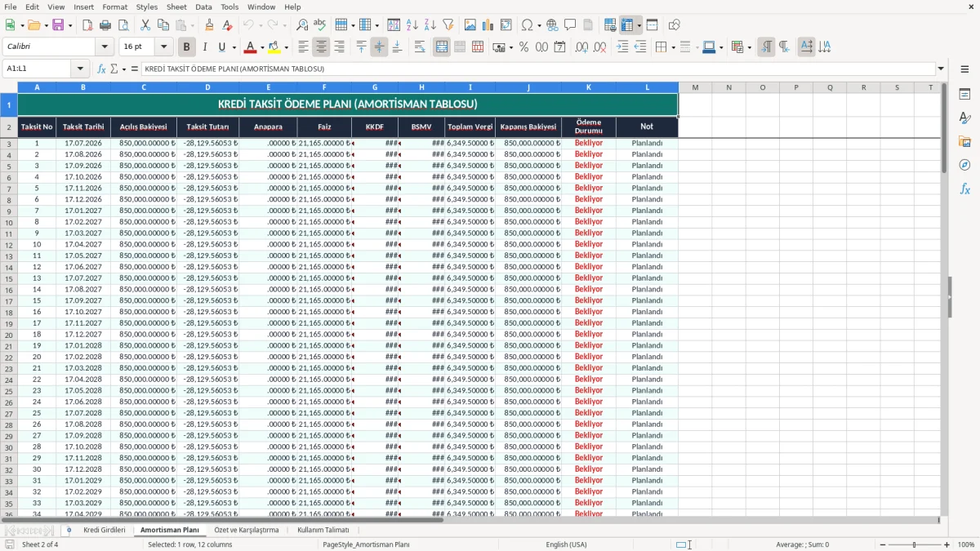Screen dimensions: 980x551
Task: Open the Borders dropdown arrow
Action: click(x=673, y=47)
